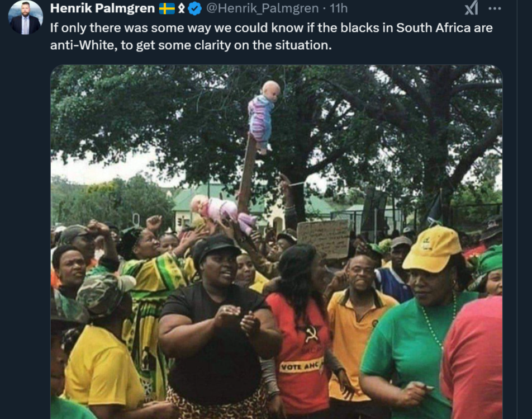Click the Swedish flag emoji beside name
Image resolution: width=532 pixels, height=419 pixels.
point(167,8)
